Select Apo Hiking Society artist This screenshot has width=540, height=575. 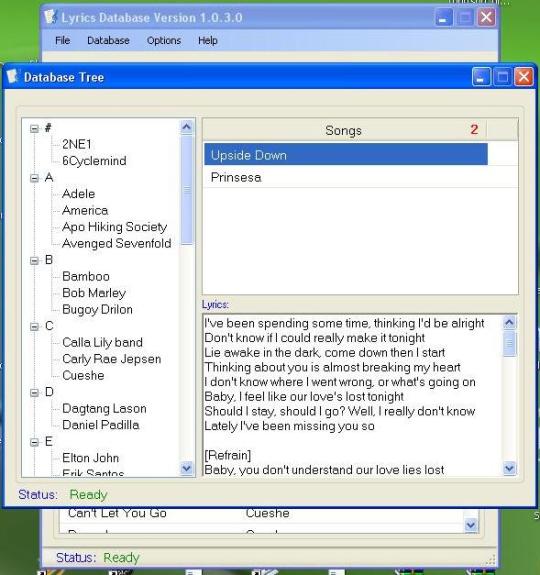point(114,227)
